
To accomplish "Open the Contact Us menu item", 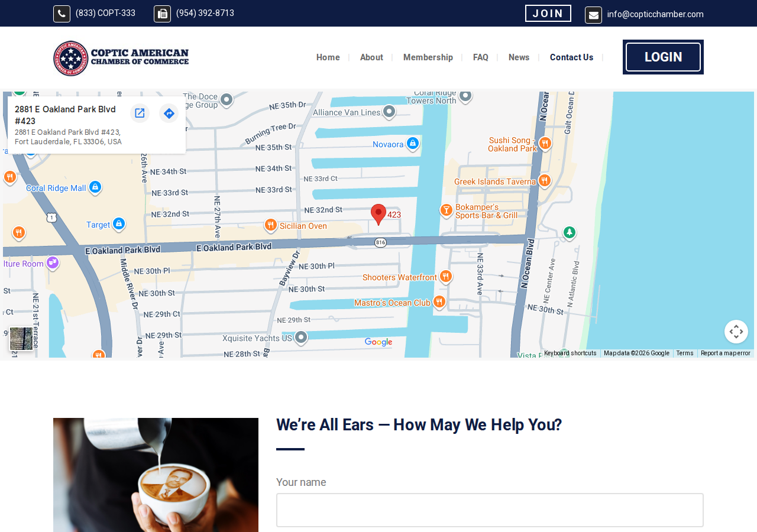I will click(x=571, y=57).
